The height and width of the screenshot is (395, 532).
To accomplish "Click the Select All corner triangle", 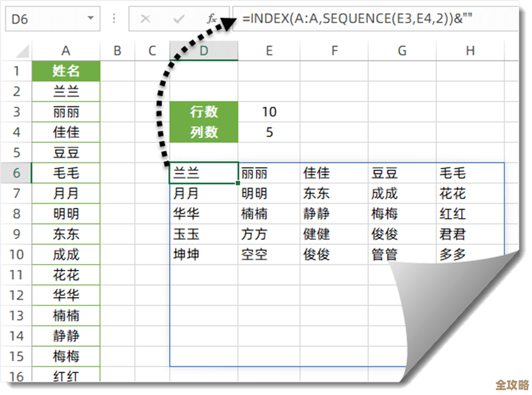I will (x=22, y=52).
